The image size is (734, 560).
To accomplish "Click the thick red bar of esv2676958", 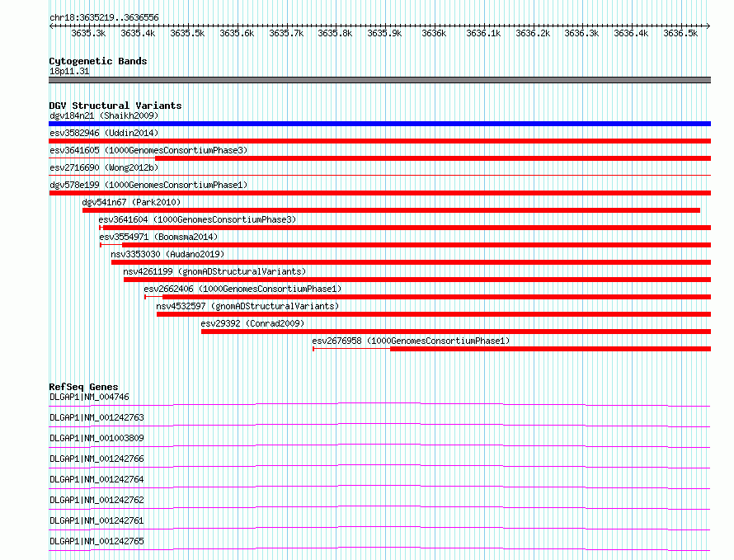I will point(551,349).
